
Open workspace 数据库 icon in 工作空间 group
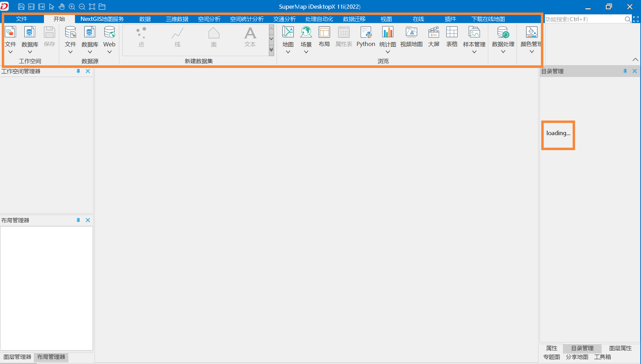(30, 32)
